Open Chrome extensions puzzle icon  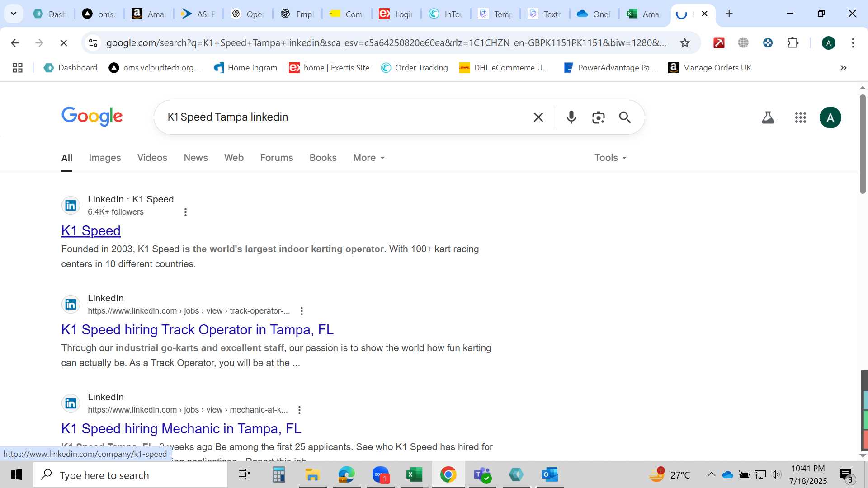click(x=793, y=43)
